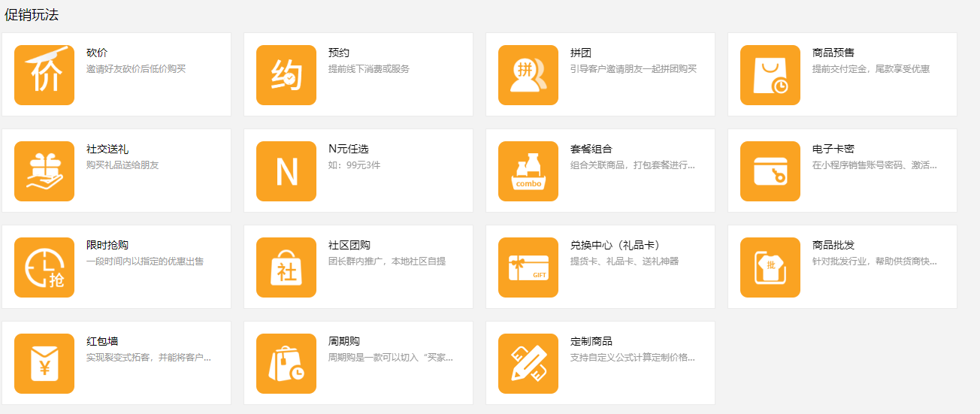Click the 周期购 periodic purchase icon
The image size is (980, 414).
[x=286, y=364]
